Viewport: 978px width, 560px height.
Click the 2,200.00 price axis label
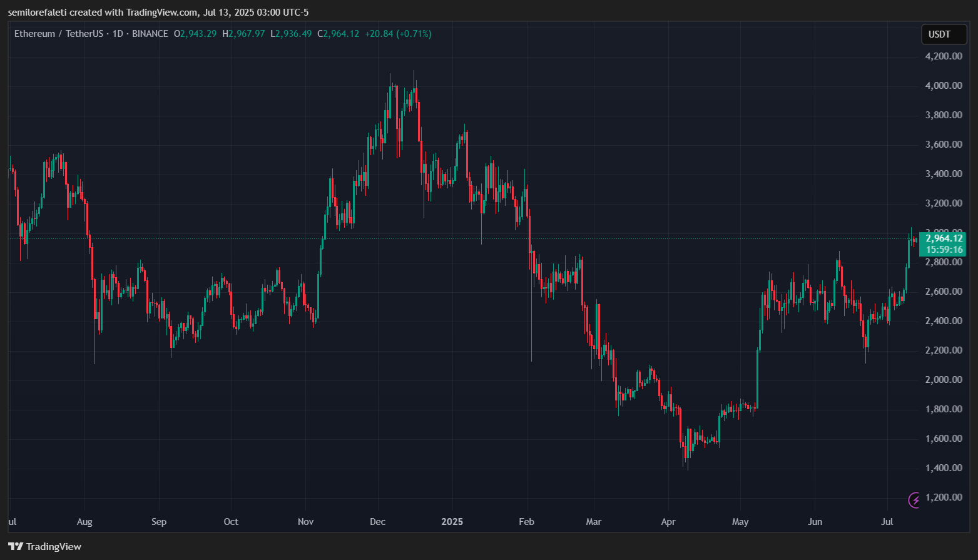[x=944, y=350]
